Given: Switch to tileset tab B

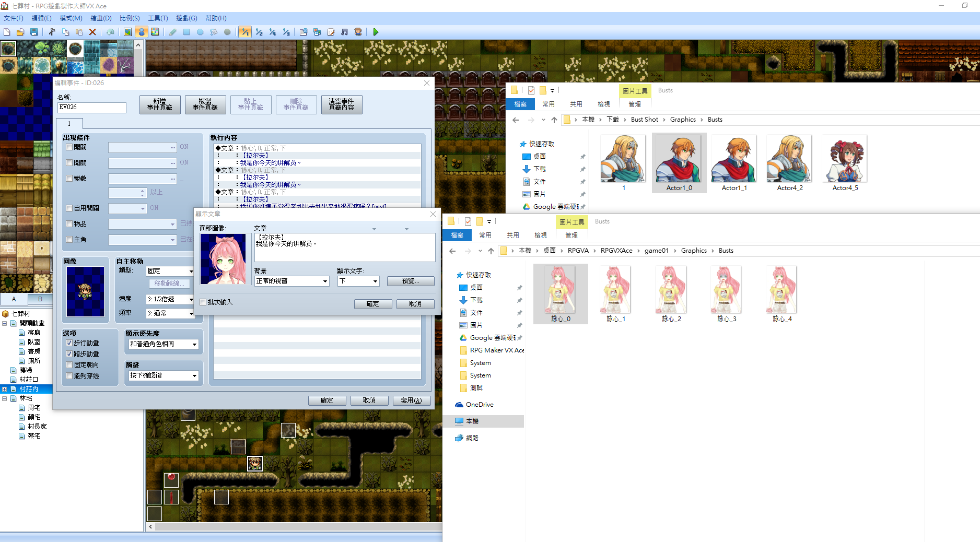Looking at the screenshot, I should point(40,299).
